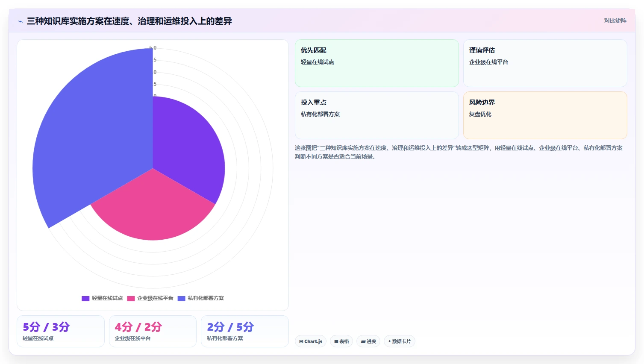
Task: Click the 企业级在线平台 text in 谨慎评估 card
Action: pos(488,62)
